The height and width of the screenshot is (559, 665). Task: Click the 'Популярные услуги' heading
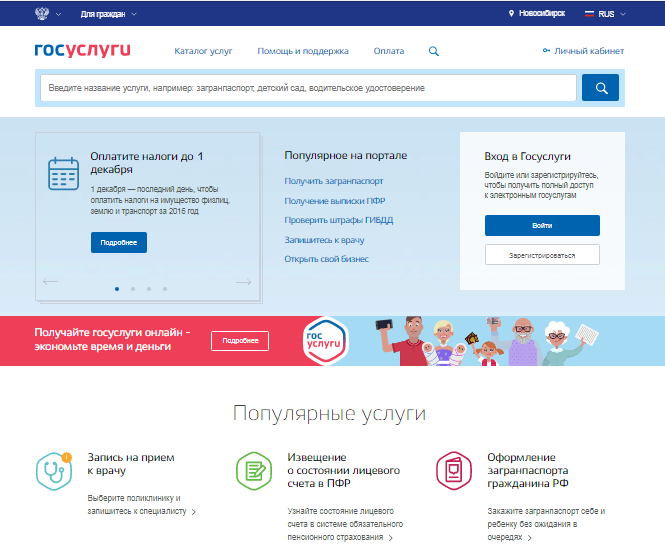pyautogui.click(x=329, y=413)
